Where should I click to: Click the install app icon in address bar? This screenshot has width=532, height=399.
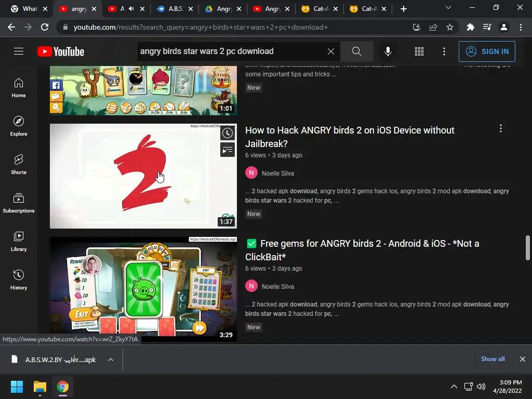[x=416, y=27]
